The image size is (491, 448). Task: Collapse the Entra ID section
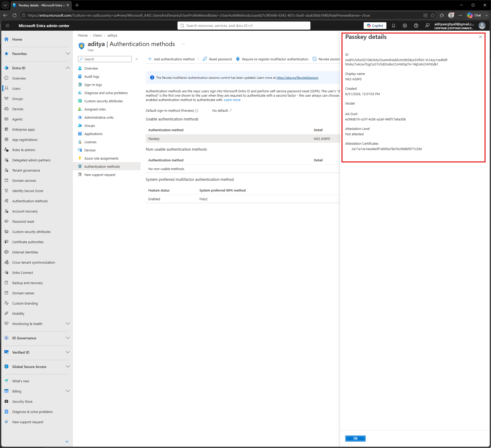68,68
